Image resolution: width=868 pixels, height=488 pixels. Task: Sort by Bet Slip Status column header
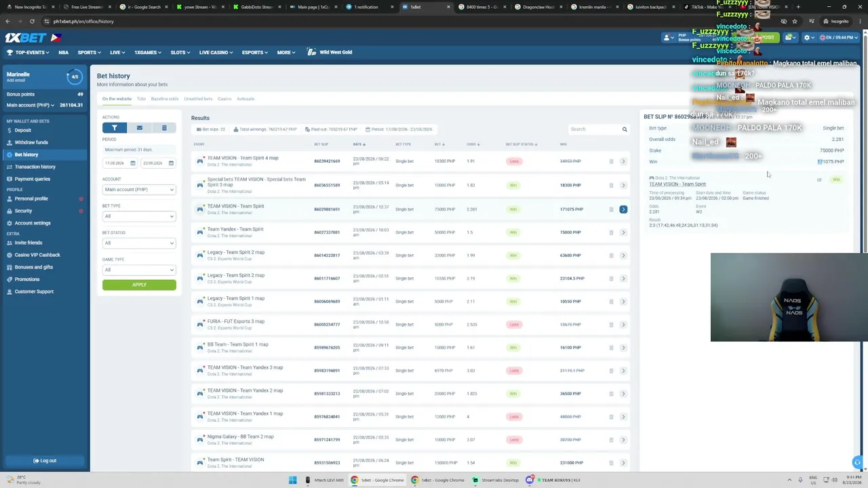tap(521, 144)
